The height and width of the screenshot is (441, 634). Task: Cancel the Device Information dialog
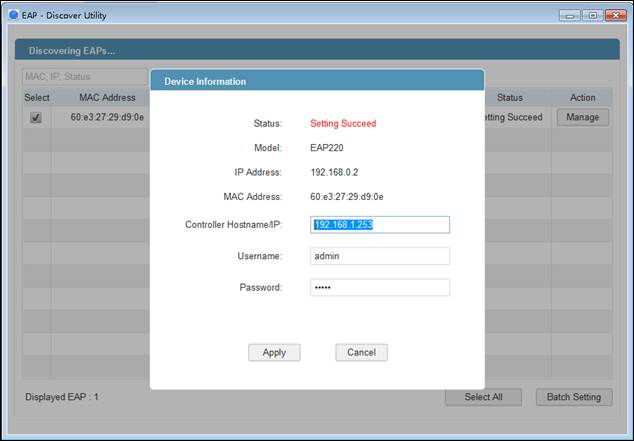coord(361,352)
